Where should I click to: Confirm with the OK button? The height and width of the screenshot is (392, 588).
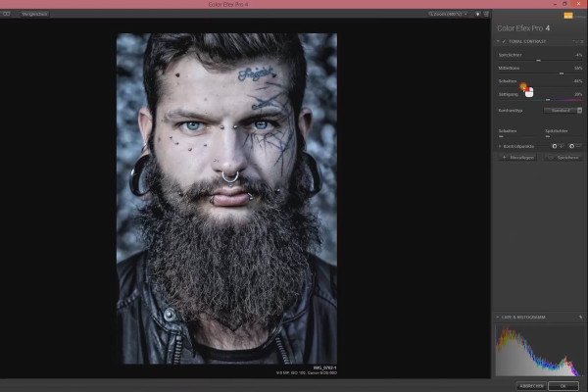coord(563,385)
